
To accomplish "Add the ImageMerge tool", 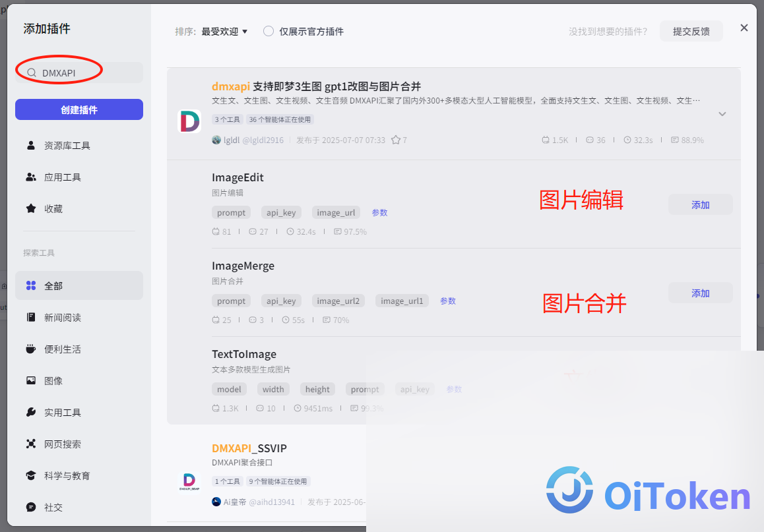I will (700, 293).
